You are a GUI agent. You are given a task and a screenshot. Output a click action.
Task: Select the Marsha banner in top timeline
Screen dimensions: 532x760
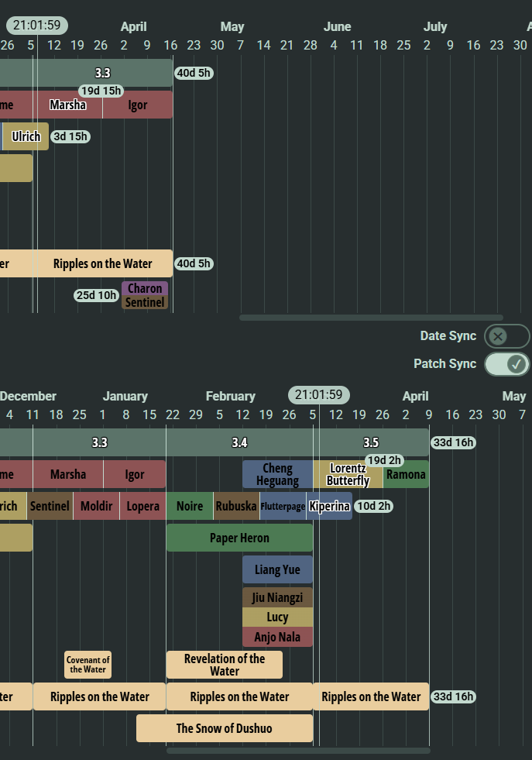(x=68, y=105)
